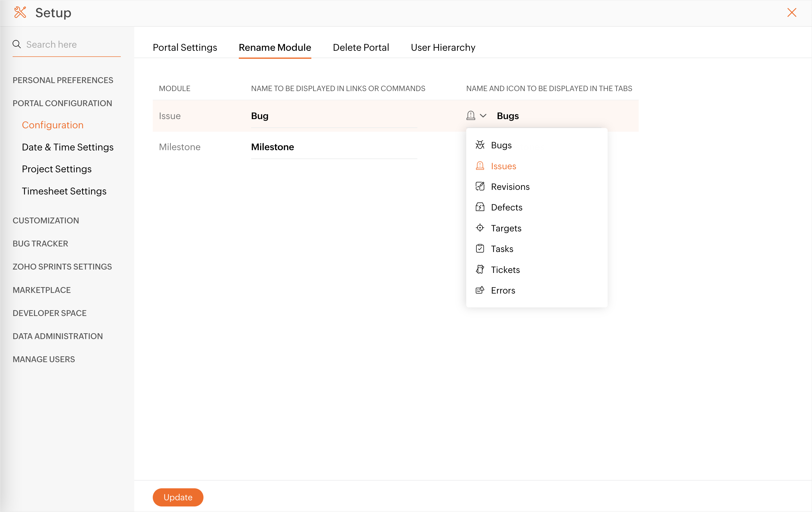Choose the Errors icon option

tap(480, 290)
